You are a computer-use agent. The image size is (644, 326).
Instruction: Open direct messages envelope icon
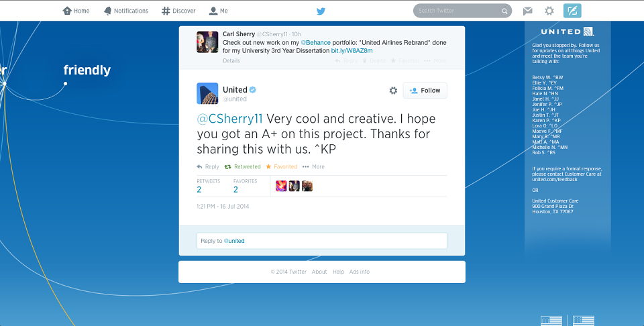pos(528,11)
